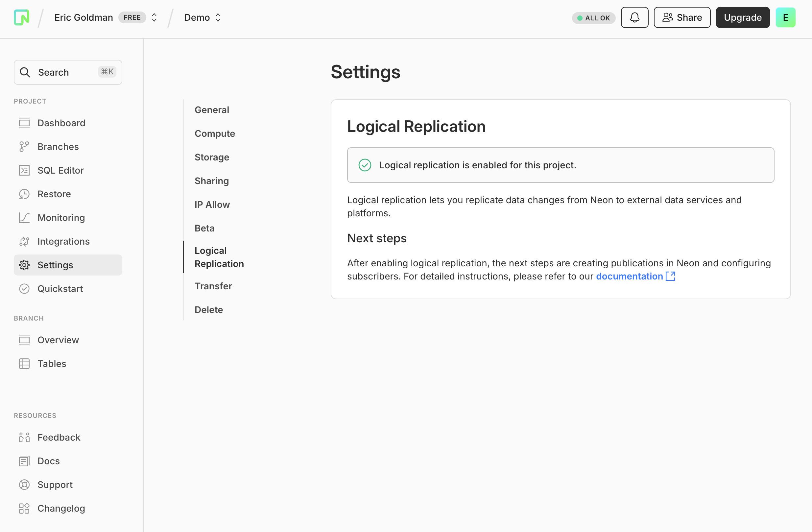Select Branches in the project sidebar
812x532 pixels.
pyautogui.click(x=58, y=146)
